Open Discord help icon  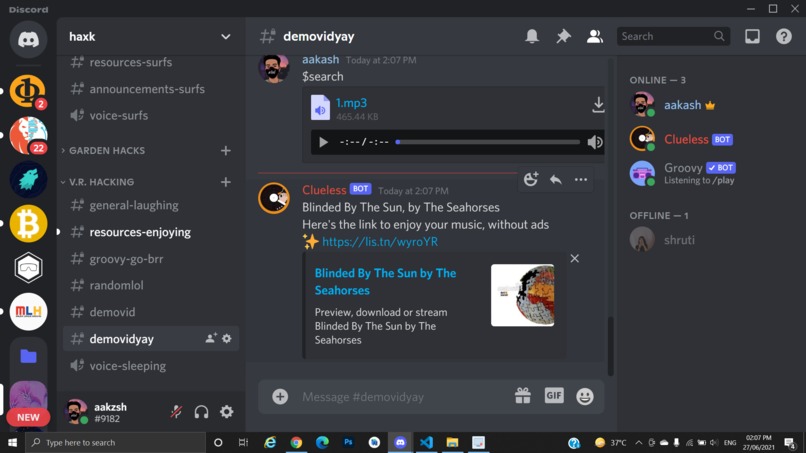[783, 37]
